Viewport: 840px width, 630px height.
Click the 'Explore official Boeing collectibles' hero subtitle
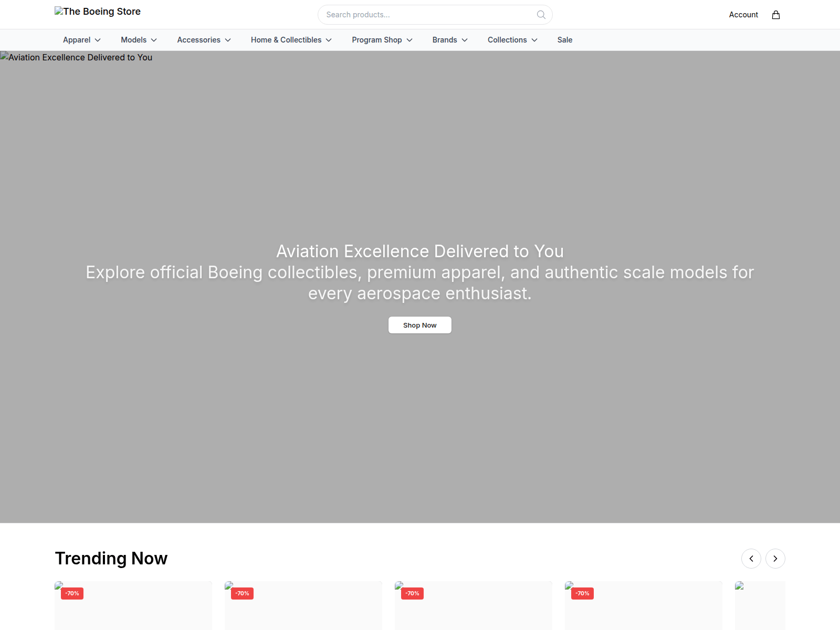(420, 283)
